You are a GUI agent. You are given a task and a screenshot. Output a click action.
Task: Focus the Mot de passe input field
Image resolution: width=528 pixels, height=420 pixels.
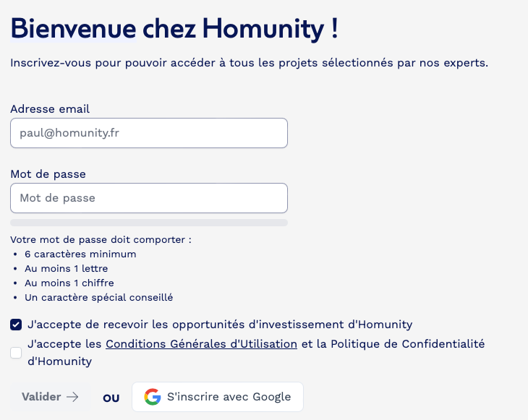click(149, 198)
